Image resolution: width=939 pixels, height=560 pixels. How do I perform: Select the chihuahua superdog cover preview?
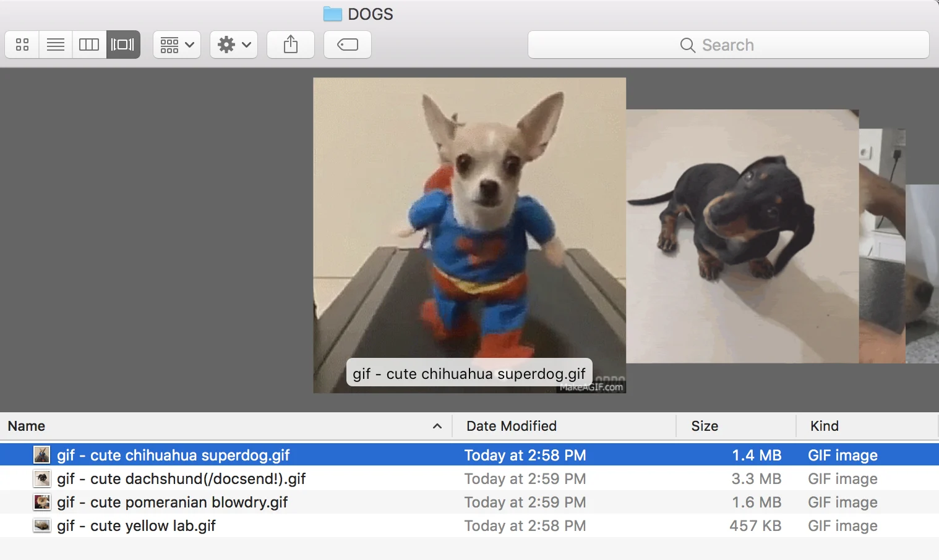coord(469,235)
